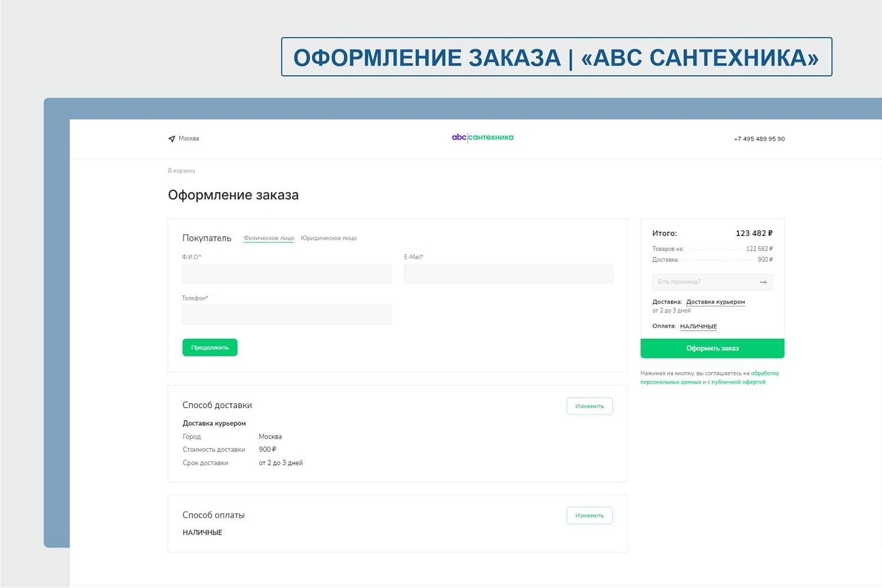
Task: Click the 'Доставка курьером' bold text in delivery section
Action: pos(214,423)
